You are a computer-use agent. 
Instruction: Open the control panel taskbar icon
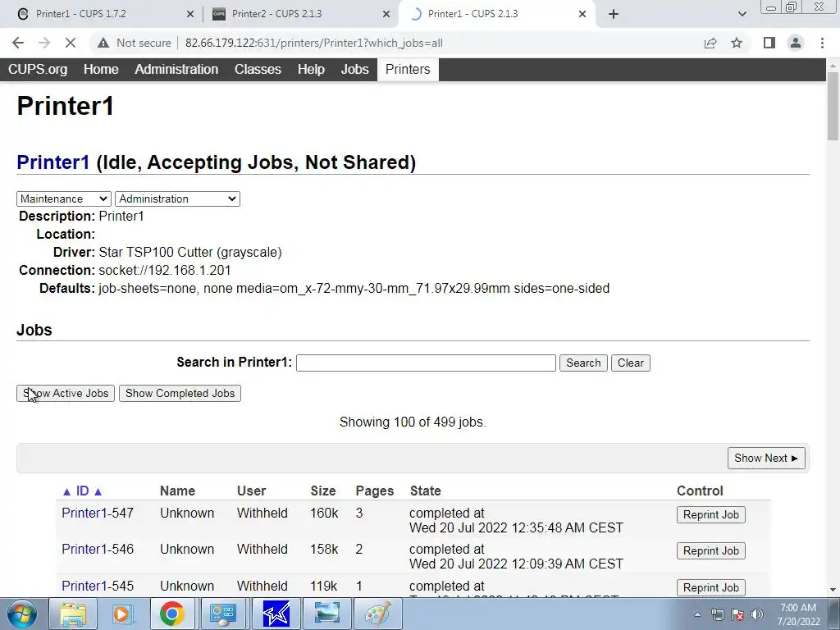pyautogui.click(x=222, y=614)
